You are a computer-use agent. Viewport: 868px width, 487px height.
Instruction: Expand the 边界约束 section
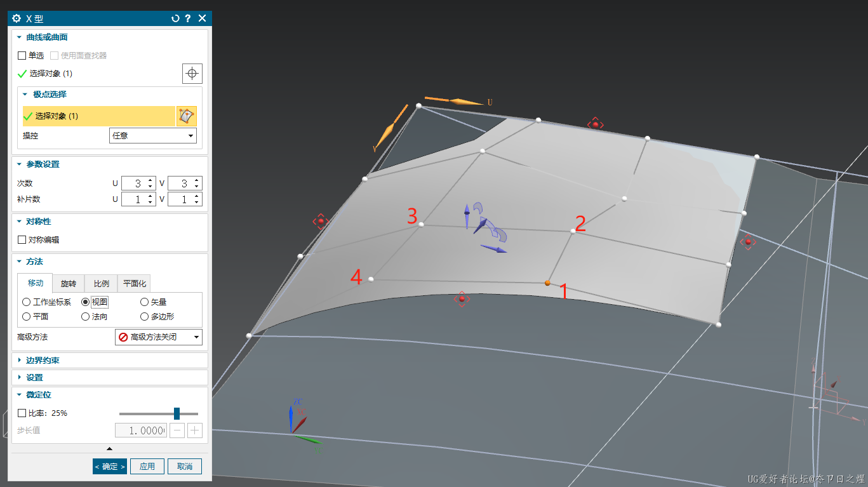pyautogui.click(x=19, y=360)
